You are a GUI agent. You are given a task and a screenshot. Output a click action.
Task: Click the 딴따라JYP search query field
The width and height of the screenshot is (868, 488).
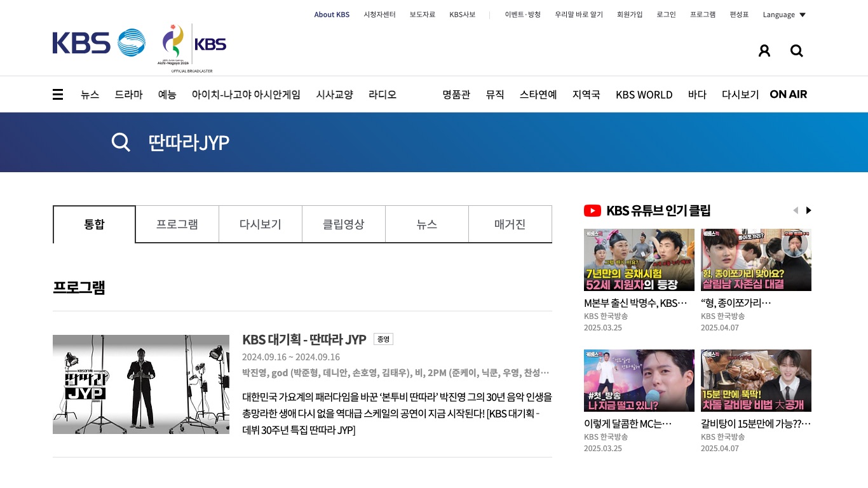point(189,142)
